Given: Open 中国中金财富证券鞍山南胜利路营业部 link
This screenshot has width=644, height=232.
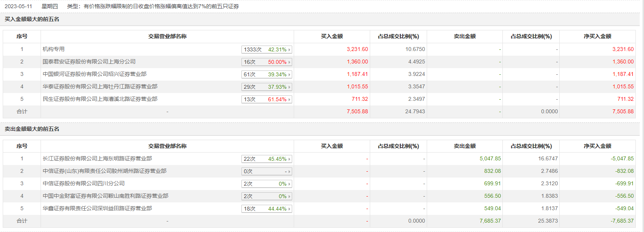Looking at the screenshot, I should point(105,196).
